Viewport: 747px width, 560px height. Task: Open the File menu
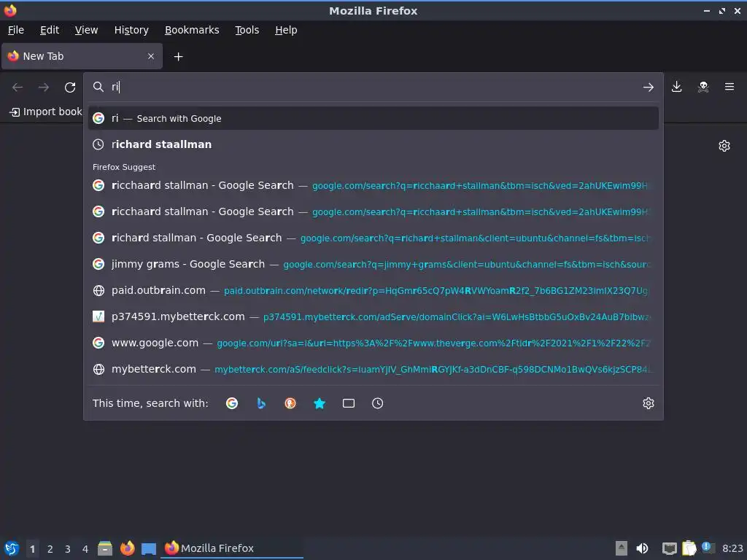pos(16,30)
